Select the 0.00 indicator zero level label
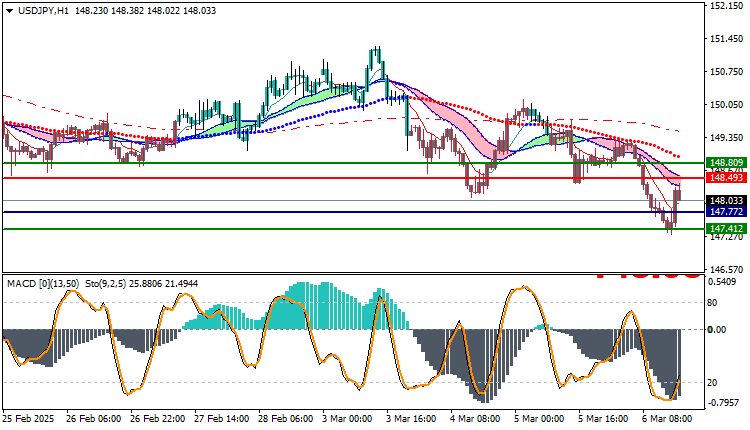 717,330
